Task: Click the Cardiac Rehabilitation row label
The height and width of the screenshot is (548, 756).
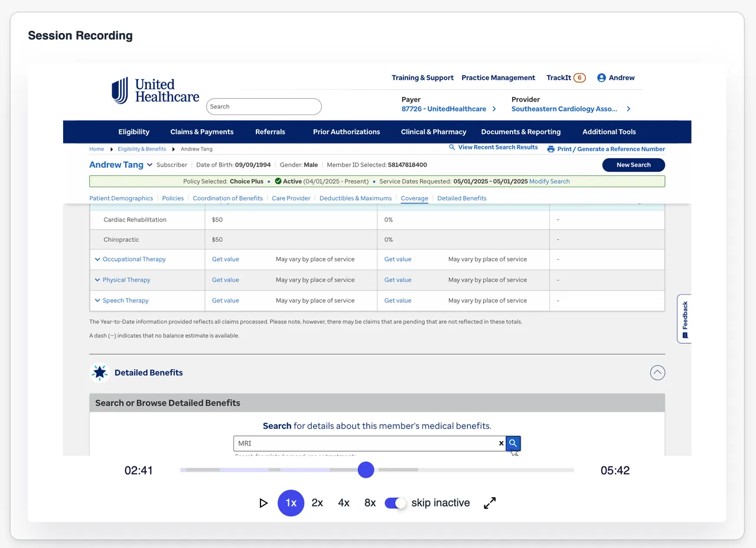Action: click(135, 220)
